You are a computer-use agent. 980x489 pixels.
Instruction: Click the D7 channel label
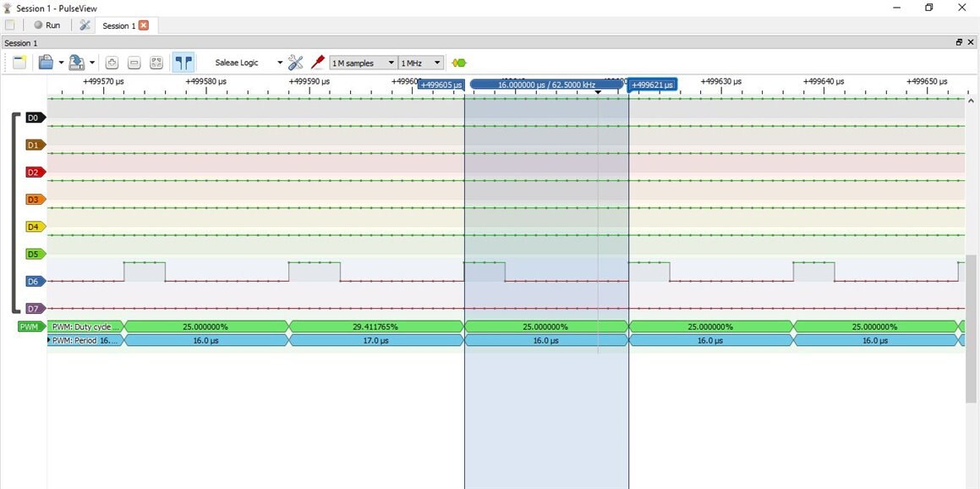pyautogui.click(x=36, y=308)
